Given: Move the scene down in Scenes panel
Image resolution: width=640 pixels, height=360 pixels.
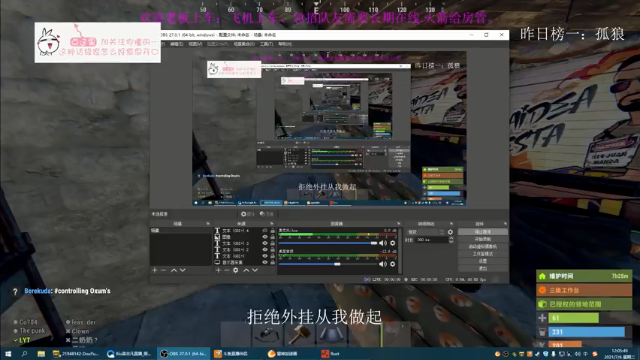Looking at the screenshot, I should point(182,270).
